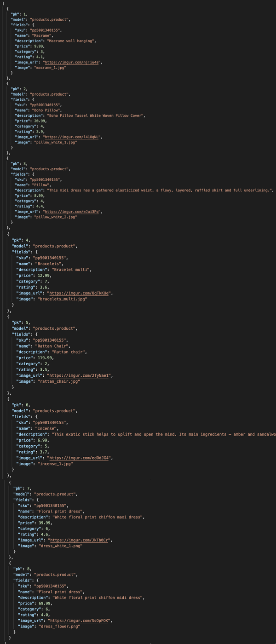Click the price value 6.99
Image resolution: width=276 pixels, height=644 pixels.
pos(43,440)
